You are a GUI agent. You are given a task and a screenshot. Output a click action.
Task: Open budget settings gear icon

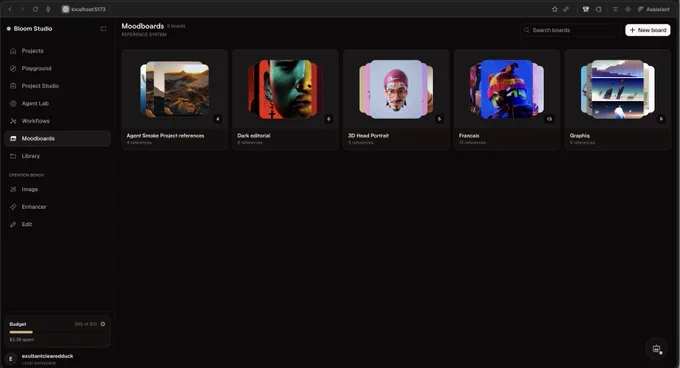coord(103,324)
